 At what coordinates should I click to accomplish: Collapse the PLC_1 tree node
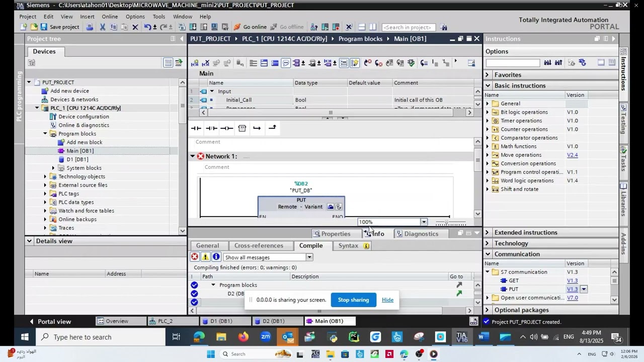pyautogui.click(x=37, y=108)
